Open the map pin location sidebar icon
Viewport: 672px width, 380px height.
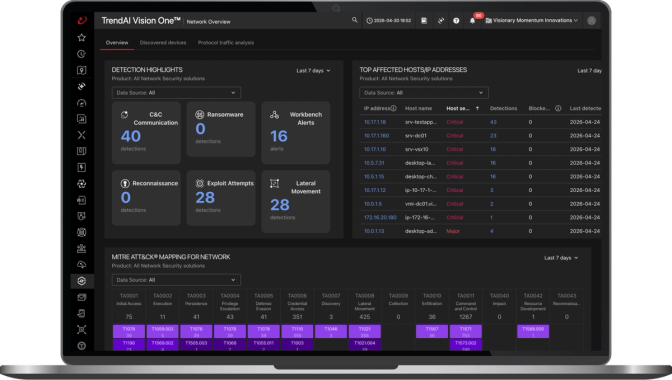click(x=81, y=70)
